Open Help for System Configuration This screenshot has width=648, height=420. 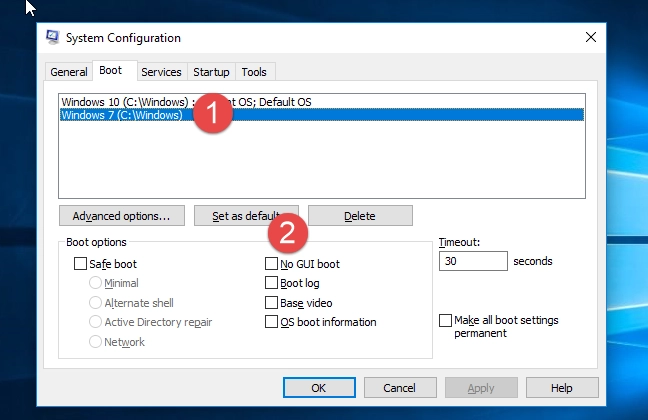pyautogui.click(x=562, y=388)
